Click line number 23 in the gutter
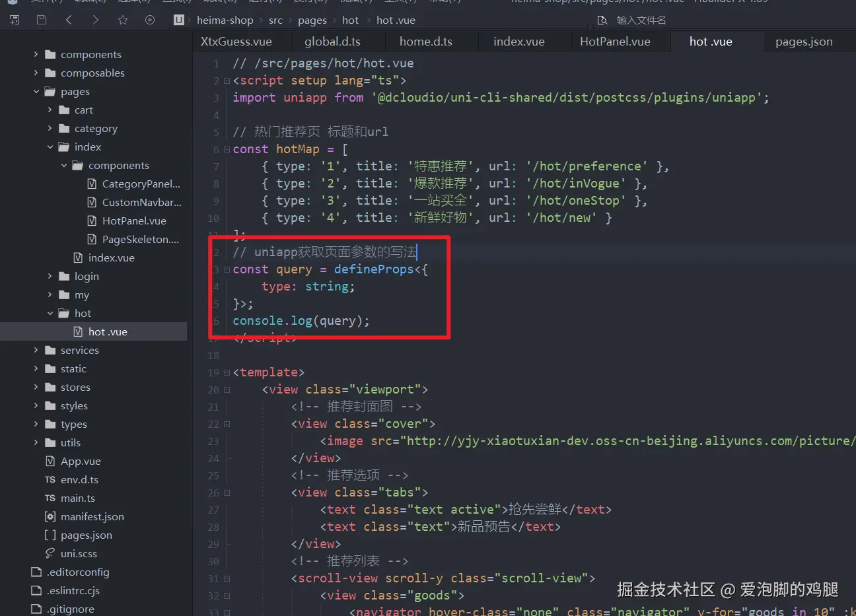 click(213, 441)
